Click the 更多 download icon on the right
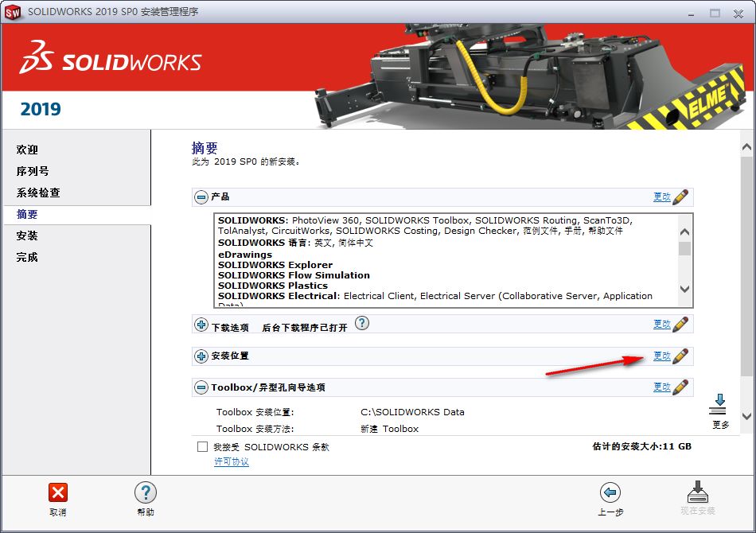This screenshot has width=756, height=533. [719, 408]
